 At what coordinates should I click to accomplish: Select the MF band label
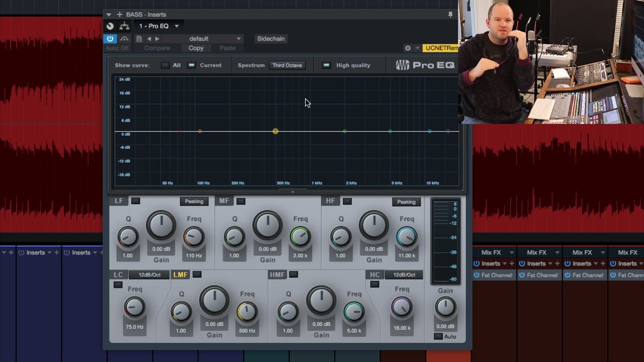224,201
